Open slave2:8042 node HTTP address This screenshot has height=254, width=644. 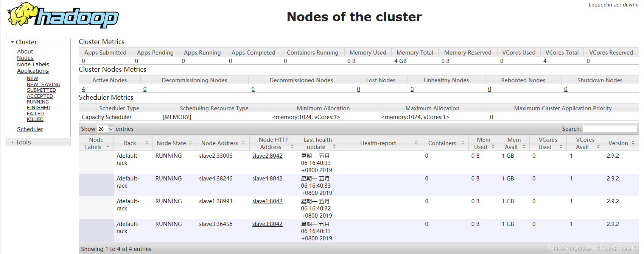pyautogui.click(x=267, y=156)
